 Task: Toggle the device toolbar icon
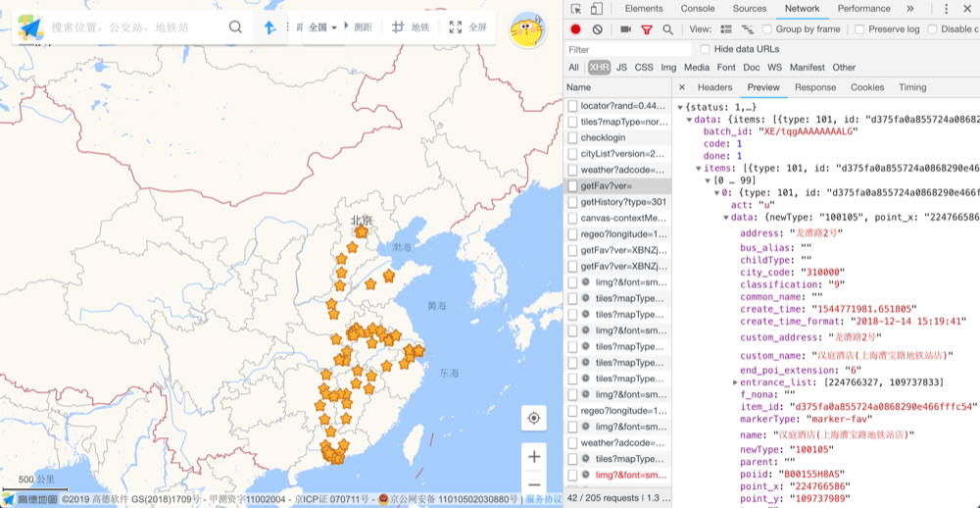(x=597, y=9)
